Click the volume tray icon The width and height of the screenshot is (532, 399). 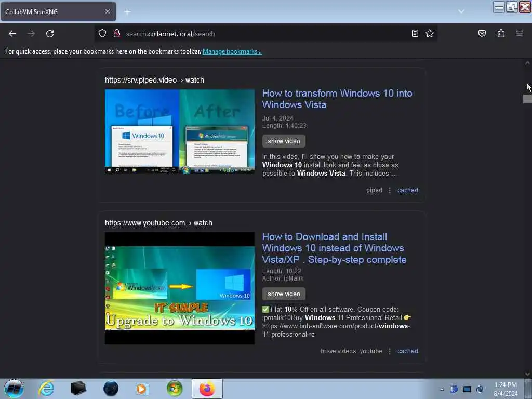pos(480,389)
